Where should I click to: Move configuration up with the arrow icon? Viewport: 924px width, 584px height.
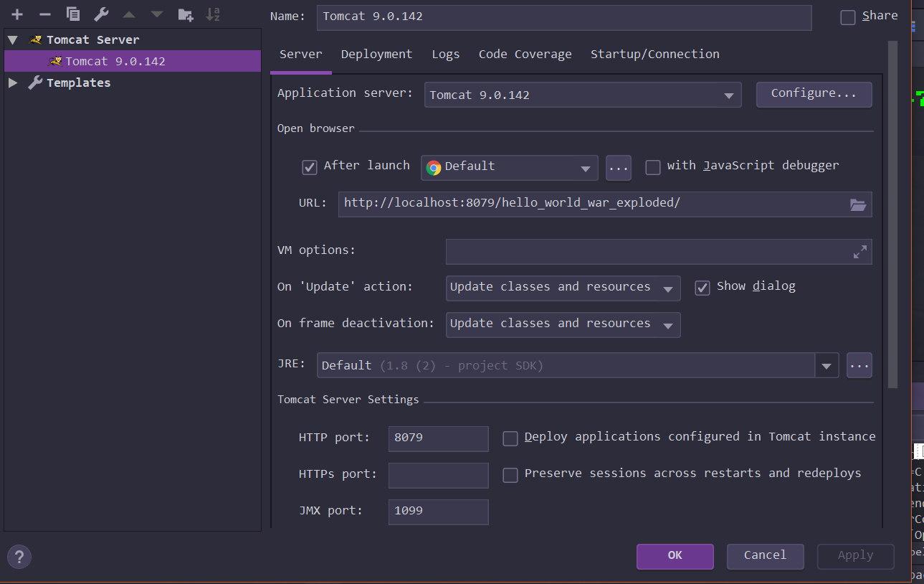129,14
